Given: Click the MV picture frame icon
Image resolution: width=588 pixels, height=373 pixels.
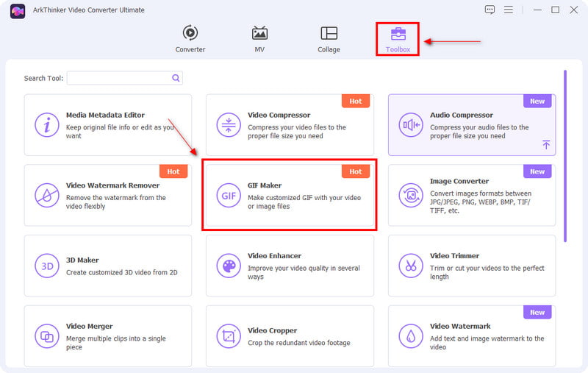Looking at the screenshot, I should pyautogui.click(x=259, y=33).
